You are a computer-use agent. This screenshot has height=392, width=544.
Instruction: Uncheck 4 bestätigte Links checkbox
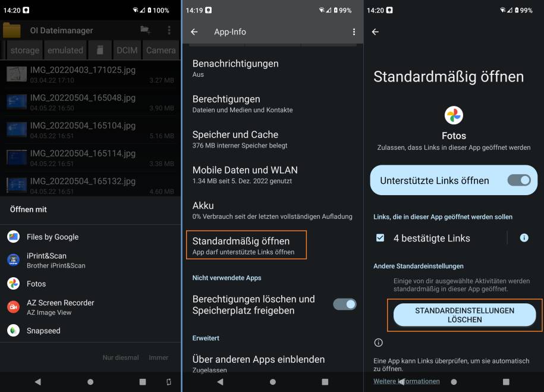381,238
